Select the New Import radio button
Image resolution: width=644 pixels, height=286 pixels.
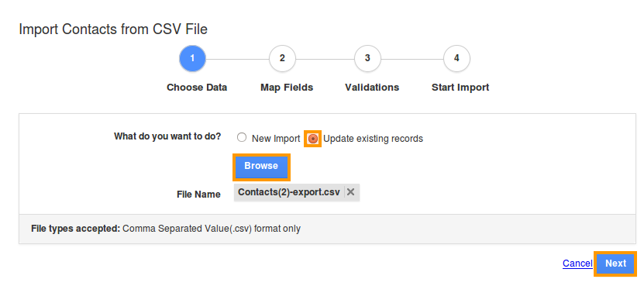(242, 138)
